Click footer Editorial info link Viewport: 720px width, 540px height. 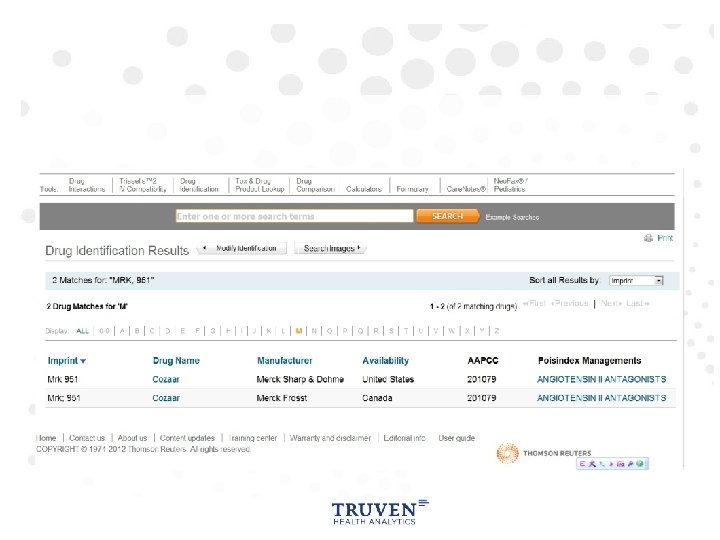pyautogui.click(x=404, y=438)
